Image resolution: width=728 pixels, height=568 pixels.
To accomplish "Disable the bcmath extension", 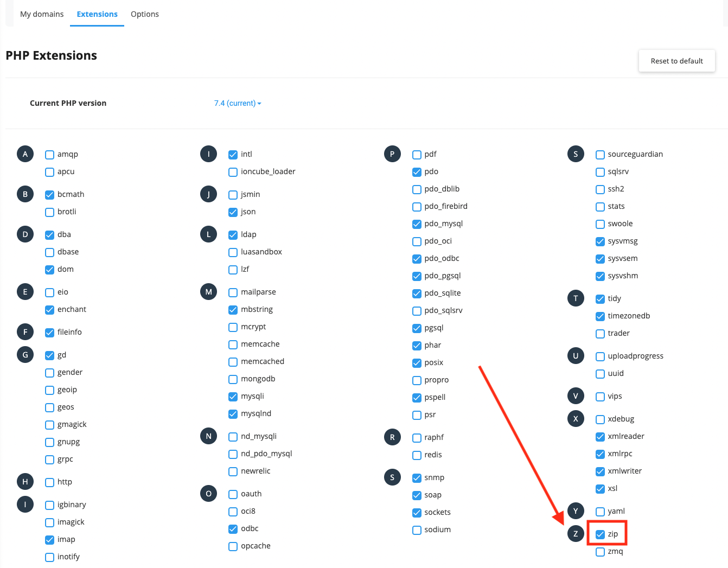I will coord(49,194).
